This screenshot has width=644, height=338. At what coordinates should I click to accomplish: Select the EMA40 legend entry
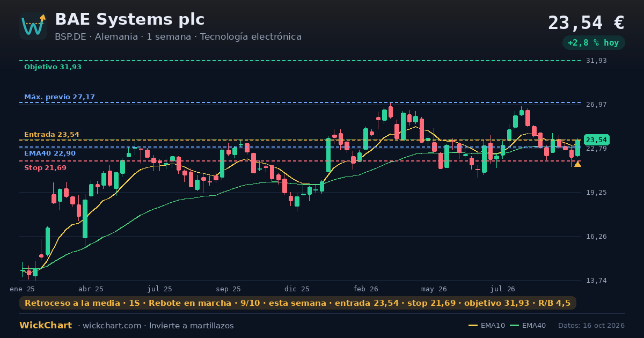[528, 326]
